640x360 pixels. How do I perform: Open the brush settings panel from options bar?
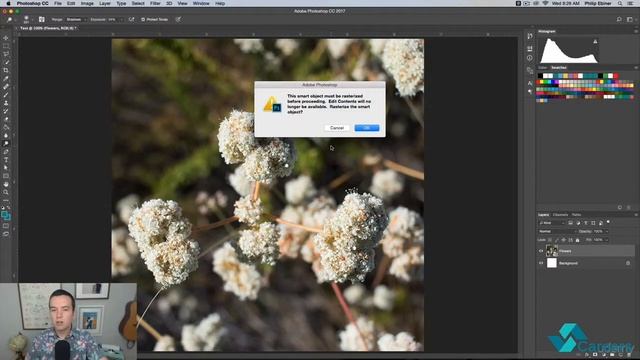pyautogui.click(x=42, y=19)
